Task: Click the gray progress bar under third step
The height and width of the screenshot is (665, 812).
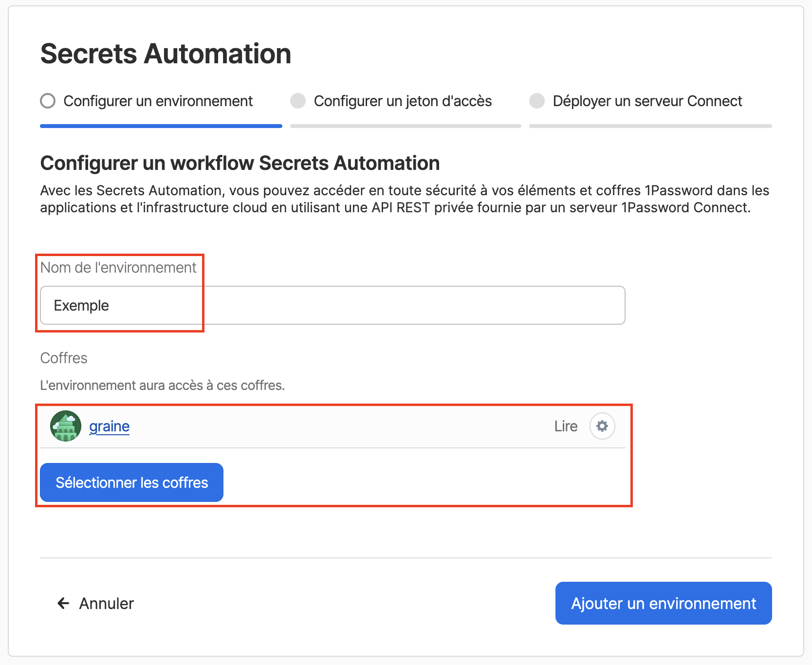Action: 650,126
